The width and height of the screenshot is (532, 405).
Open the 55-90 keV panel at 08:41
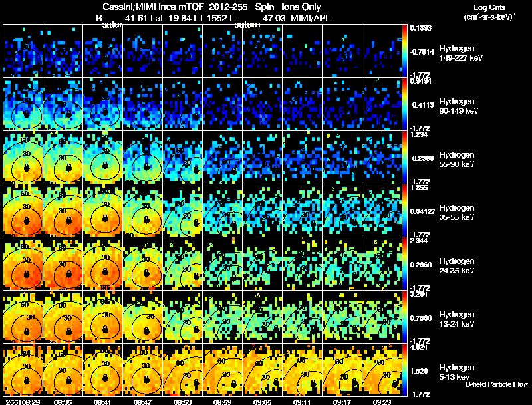[103, 158]
